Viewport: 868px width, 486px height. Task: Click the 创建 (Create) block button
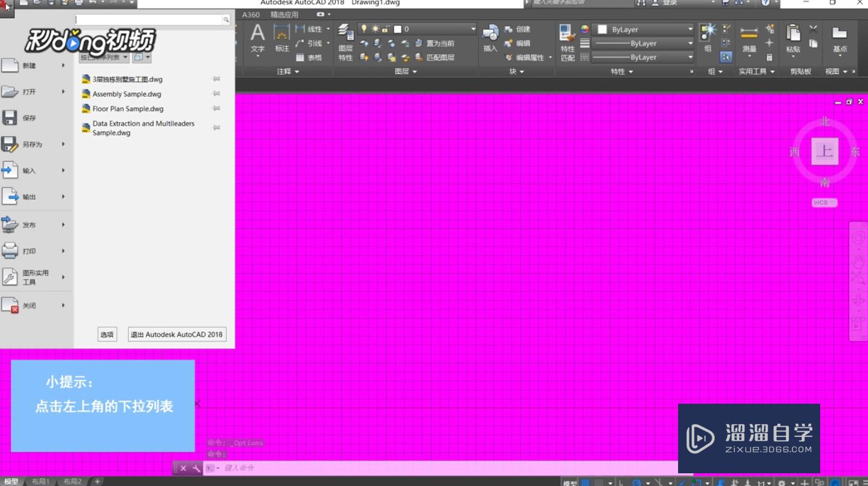click(x=517, y=29)
